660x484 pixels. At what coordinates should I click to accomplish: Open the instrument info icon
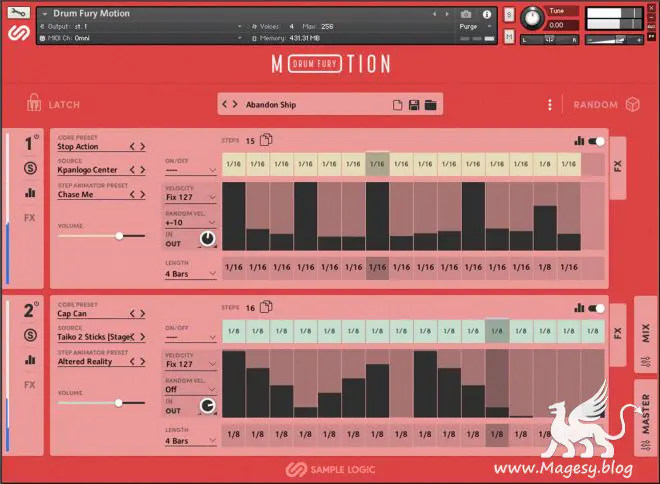[487, 14]
